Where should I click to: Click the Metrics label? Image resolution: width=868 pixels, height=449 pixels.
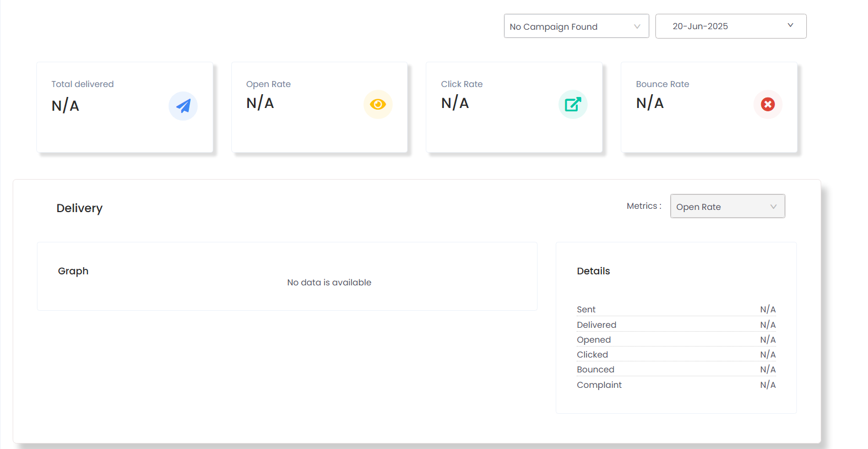[x=644, y=206]
